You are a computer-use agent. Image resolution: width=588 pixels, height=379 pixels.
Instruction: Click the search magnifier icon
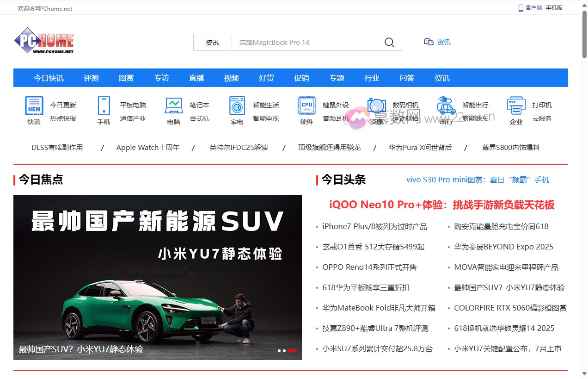[x=389, y=42]
